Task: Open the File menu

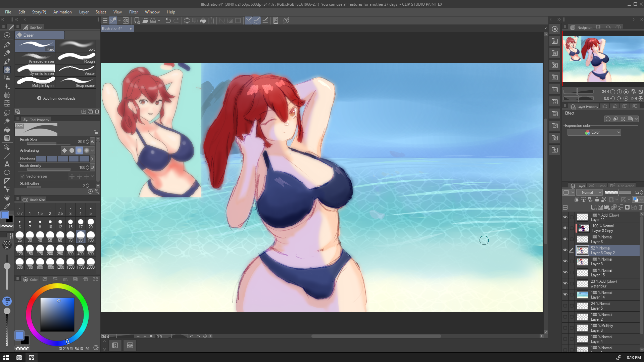Action: (8, 12)
